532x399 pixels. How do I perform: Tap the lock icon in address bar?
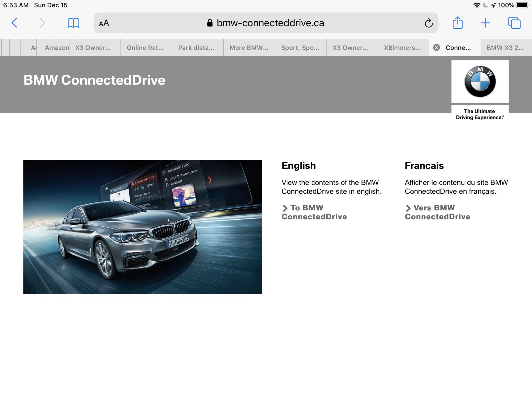210,23
